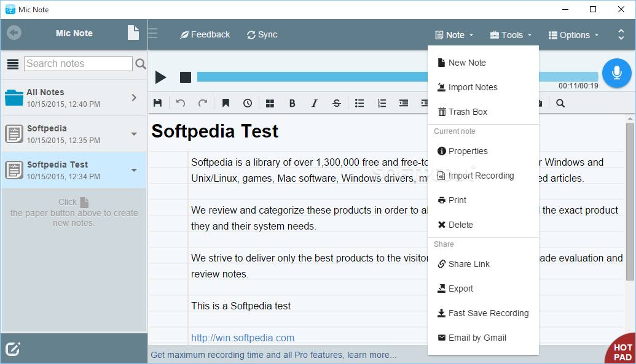Viewport: 636px width, 364px height.
Task: Undo the last edit
Action: 181,103
